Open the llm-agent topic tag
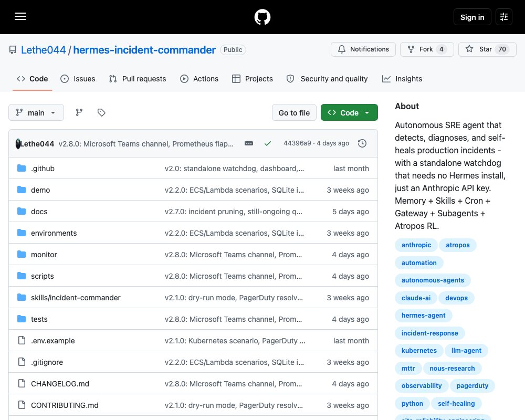The image size is (525, 420). tap(466, 350)
